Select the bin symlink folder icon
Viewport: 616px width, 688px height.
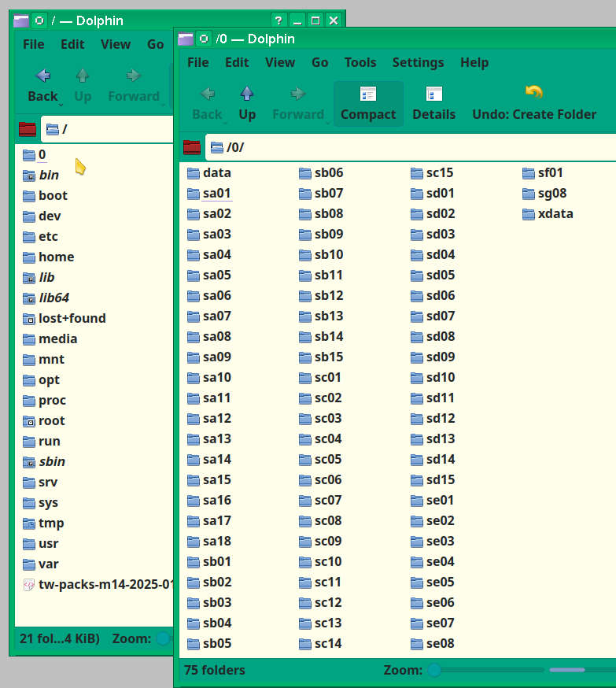tap(29, 176)
